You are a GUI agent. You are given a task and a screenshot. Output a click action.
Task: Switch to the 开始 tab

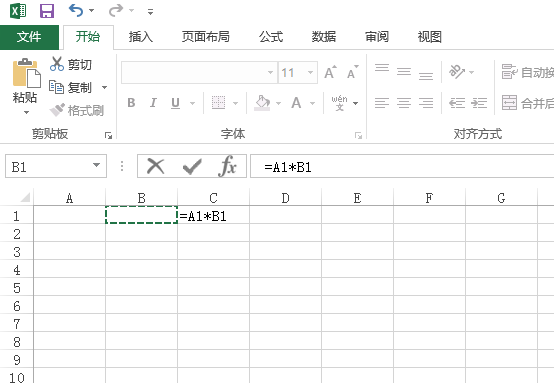pyautogui.click(x=88, y=37)
